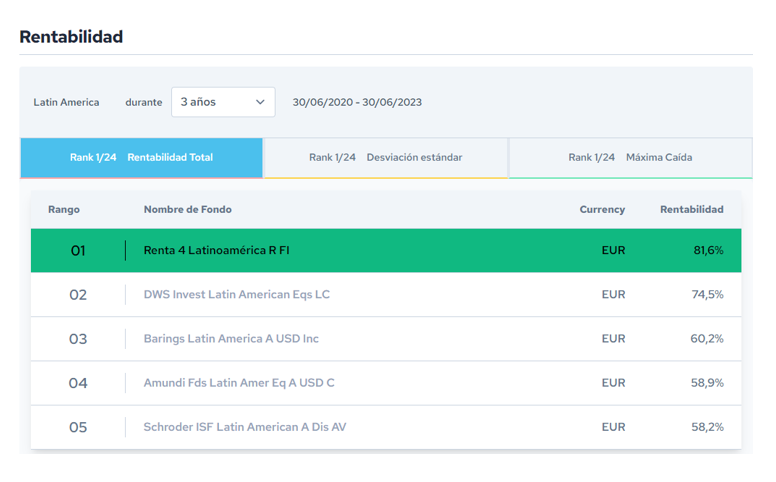Click the 81,6% return value

click(708, 251)
